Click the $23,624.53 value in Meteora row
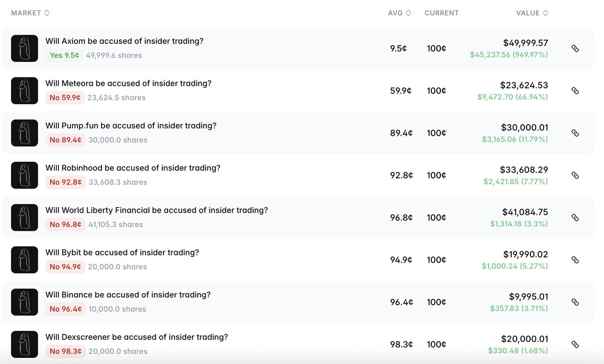This screenshot has height=364, width=604. 524,85
